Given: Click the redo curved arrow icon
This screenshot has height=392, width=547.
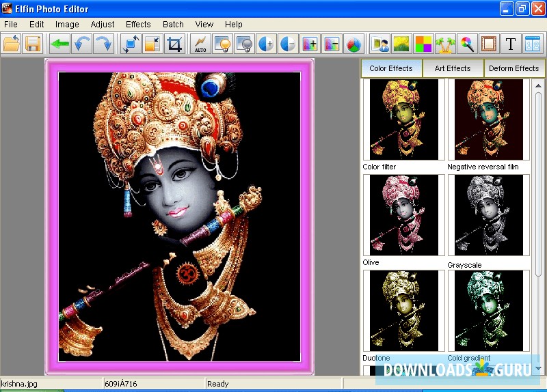Looking at the screenshot, I should pos(104,44).
